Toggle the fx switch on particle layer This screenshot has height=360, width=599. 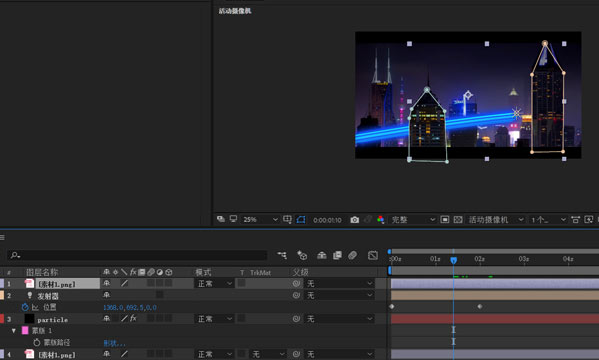point(133,318)
